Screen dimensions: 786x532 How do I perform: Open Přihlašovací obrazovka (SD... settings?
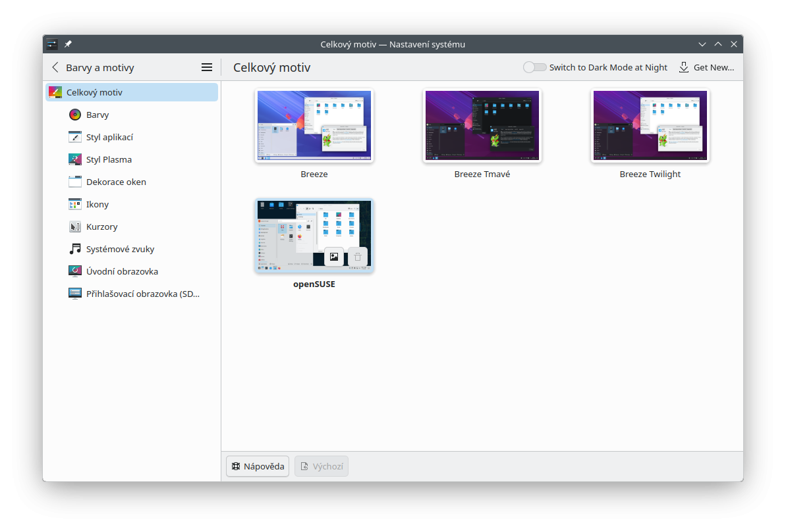(132, 294)
